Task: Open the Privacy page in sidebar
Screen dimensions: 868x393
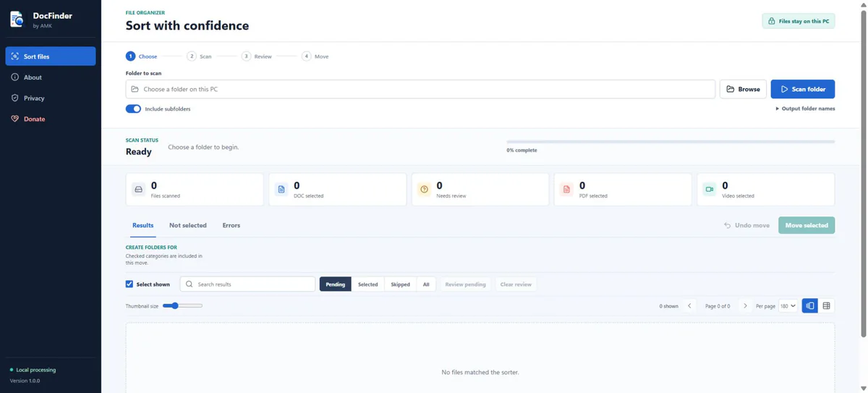Action: (51, 98)
